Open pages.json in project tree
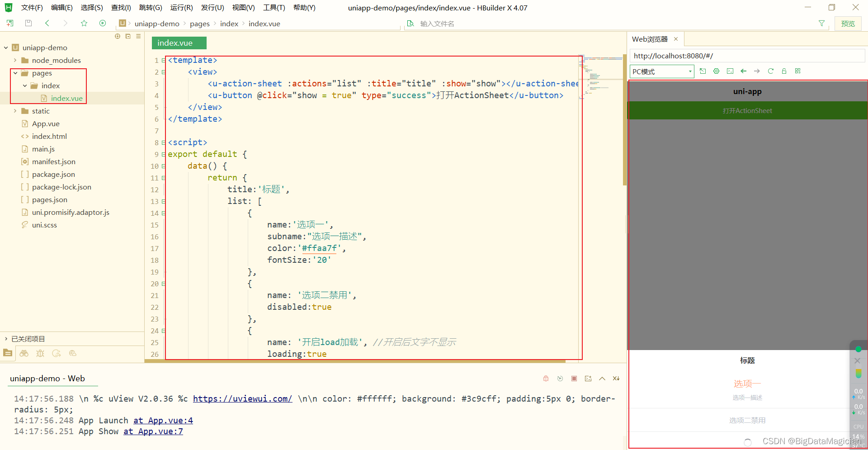This screenshot has height=450, width=868. 49,199
